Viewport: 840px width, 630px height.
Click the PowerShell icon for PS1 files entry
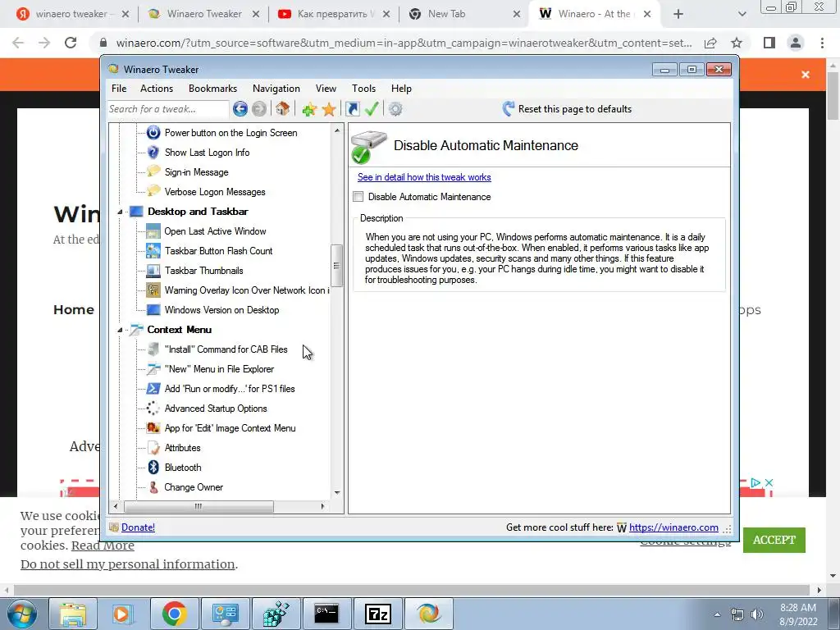tap(153, 388)
